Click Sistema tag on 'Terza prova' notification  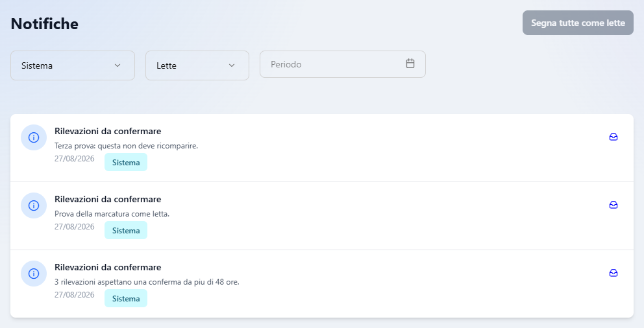[x=126, y=162]
